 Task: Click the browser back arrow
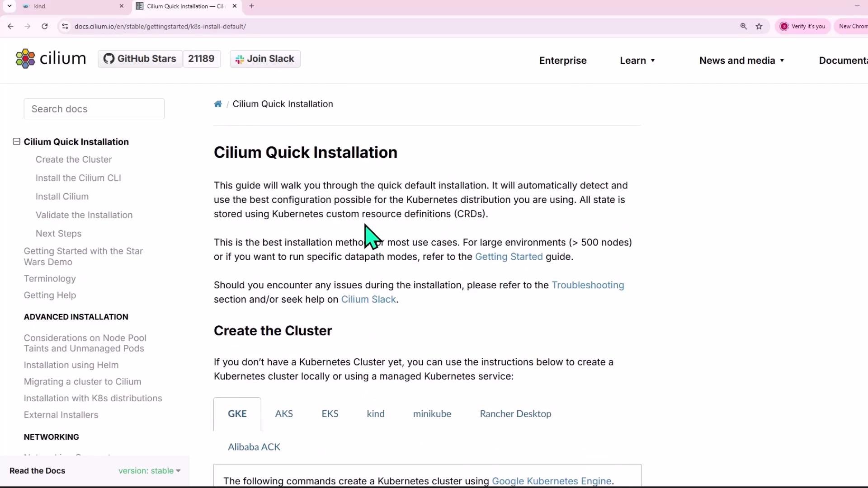pyautogui.click(x=10, y=26)
